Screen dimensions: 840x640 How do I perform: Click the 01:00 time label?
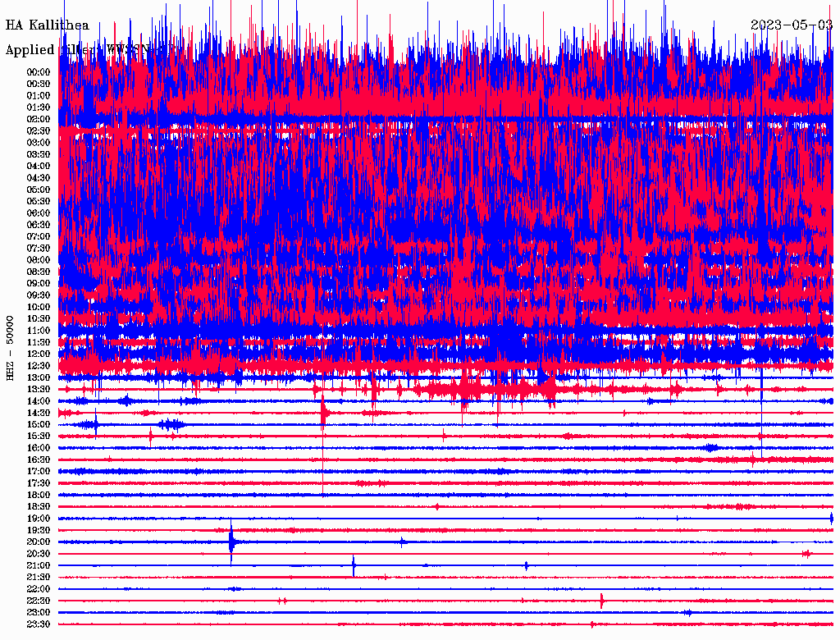[x=39, y=96]
